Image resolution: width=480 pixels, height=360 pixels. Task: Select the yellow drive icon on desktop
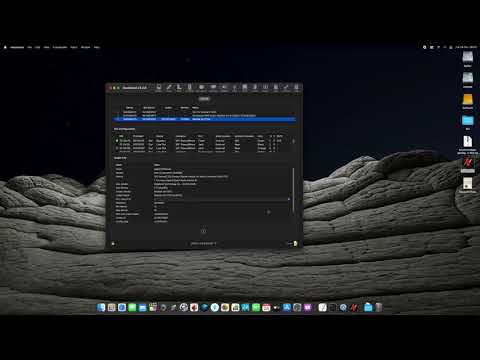point(468,100)
